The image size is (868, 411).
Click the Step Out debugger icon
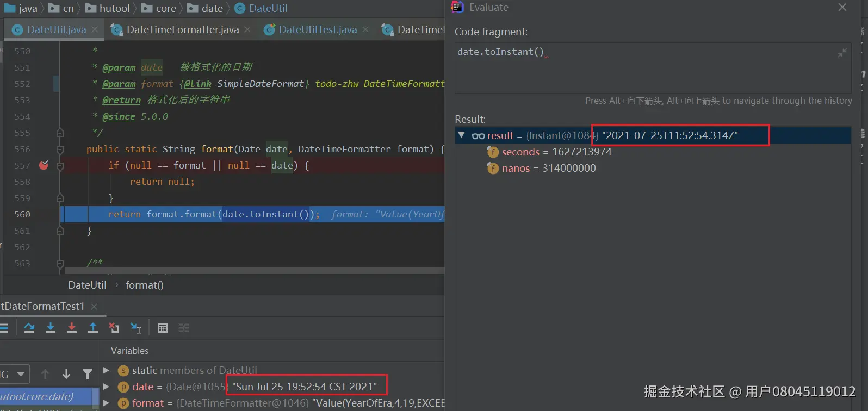[x=93, y=328]
